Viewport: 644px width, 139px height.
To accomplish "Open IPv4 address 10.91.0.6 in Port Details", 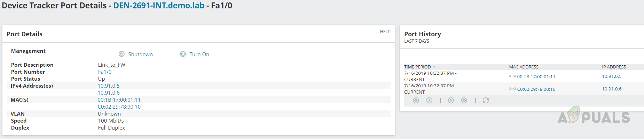I will (x=109, y=93).
